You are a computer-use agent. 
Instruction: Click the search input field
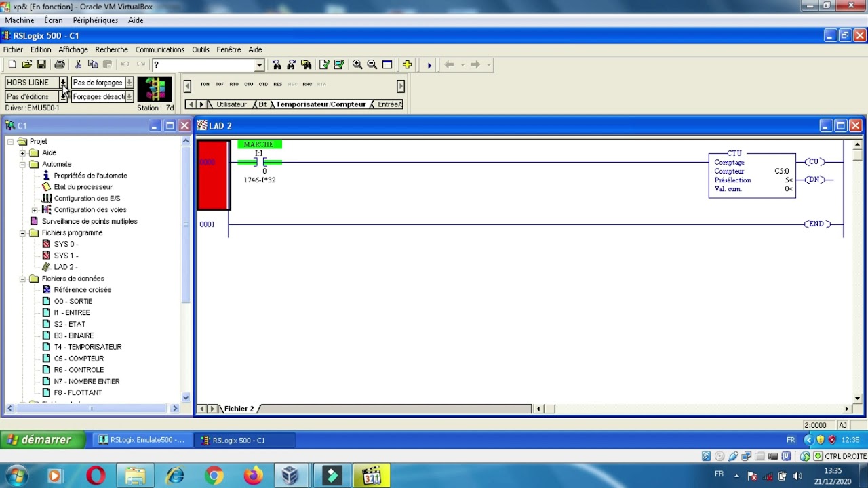pos(203,65)
